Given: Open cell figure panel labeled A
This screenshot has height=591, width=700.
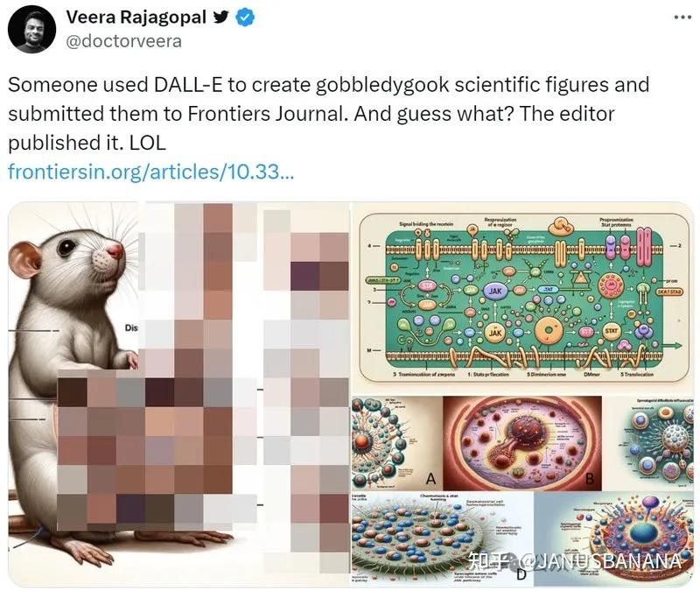Looking at the screenshot, I should (x=397, y=443).
